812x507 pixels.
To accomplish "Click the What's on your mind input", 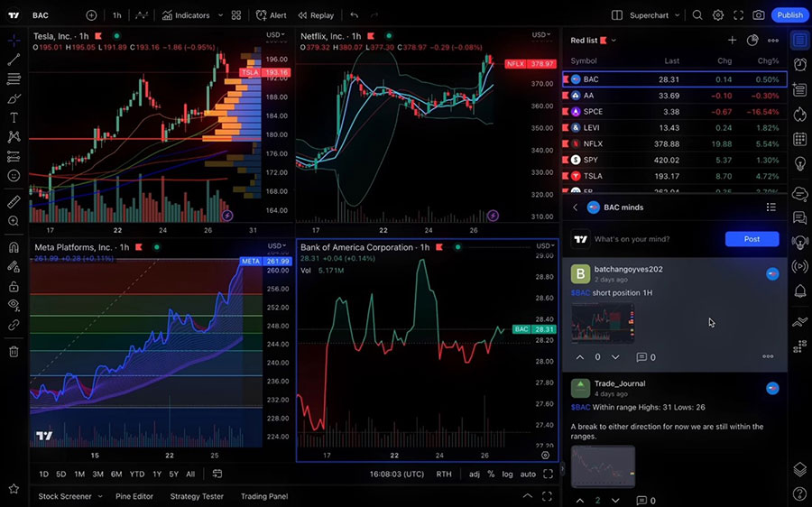I will tap(632, 239).
